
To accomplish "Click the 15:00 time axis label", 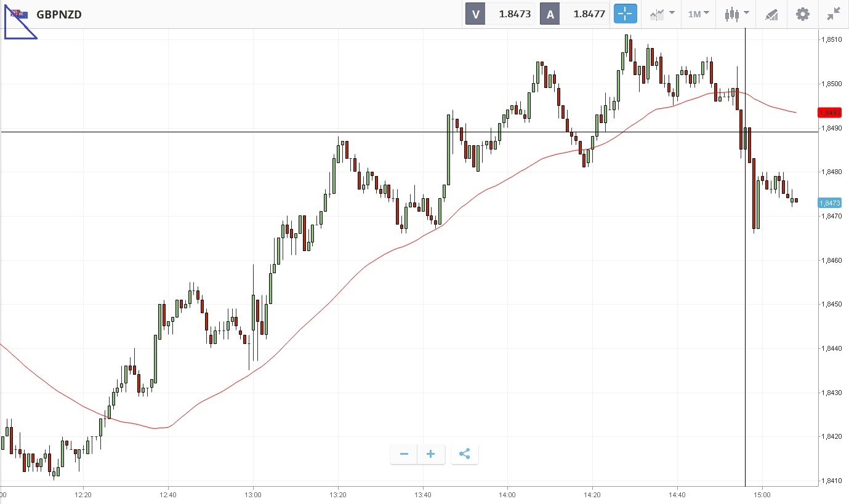I will [x=762, y=494].
